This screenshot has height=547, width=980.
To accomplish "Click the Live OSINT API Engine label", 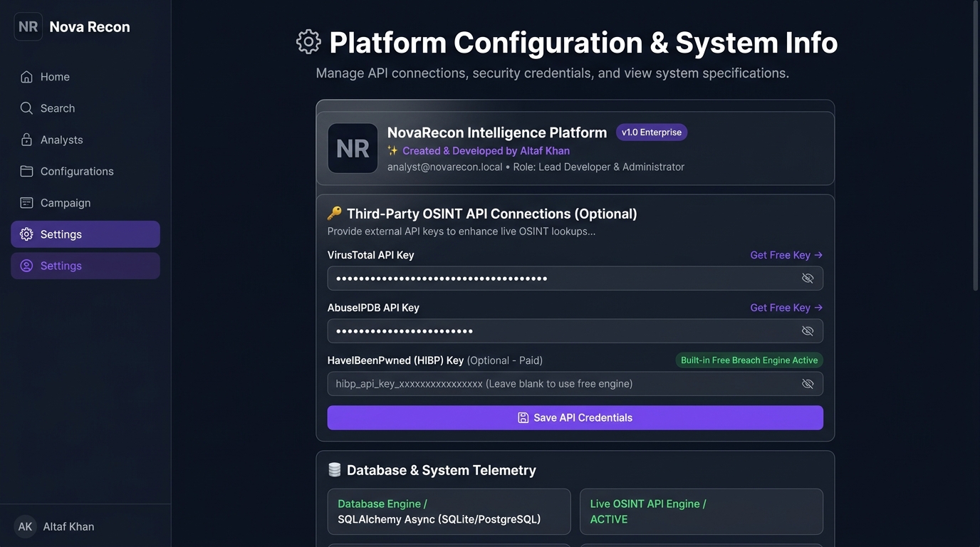I will point(648,504).
